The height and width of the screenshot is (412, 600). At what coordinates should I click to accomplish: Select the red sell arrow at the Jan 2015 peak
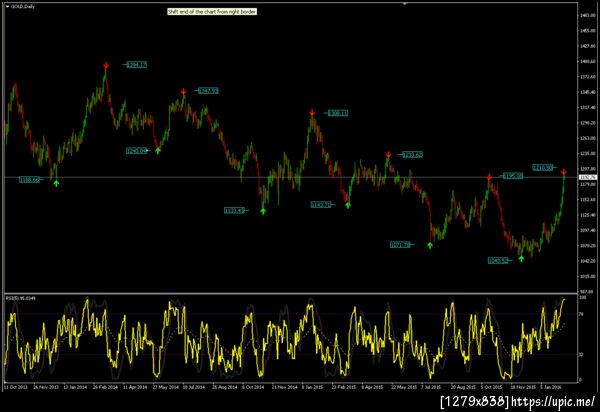click(x=312, y=112)
